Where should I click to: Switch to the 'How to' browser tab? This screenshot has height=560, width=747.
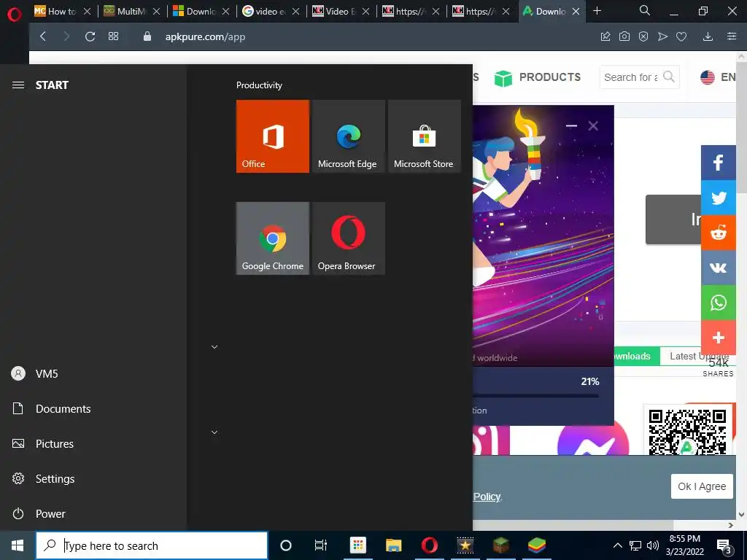pyautogui.click(x=62, y=12)
